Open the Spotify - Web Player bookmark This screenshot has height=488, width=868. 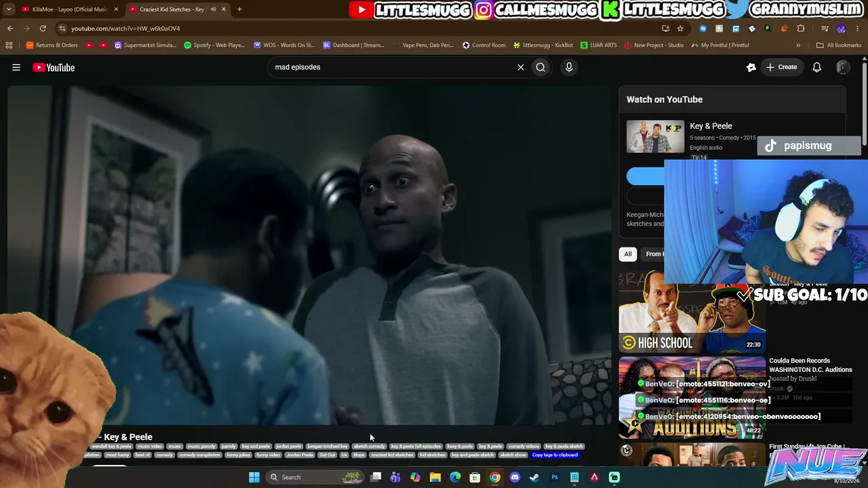214,45
